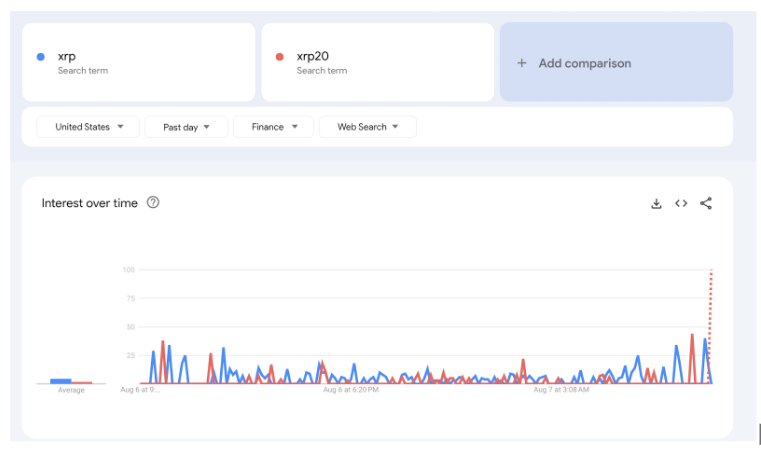Click the Aug 7 at 3:08 AM axis label
The height and width of the screenshot is (455, 761).
click(x=563, y=390)
